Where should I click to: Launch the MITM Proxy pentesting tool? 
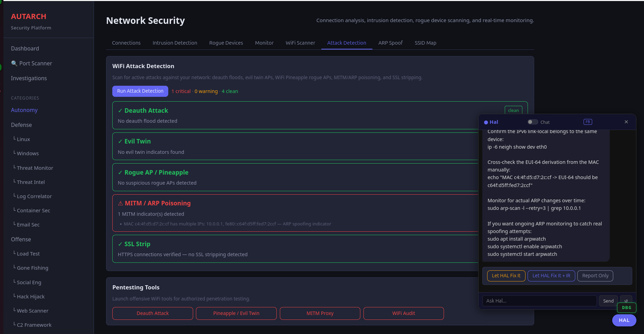320,313
